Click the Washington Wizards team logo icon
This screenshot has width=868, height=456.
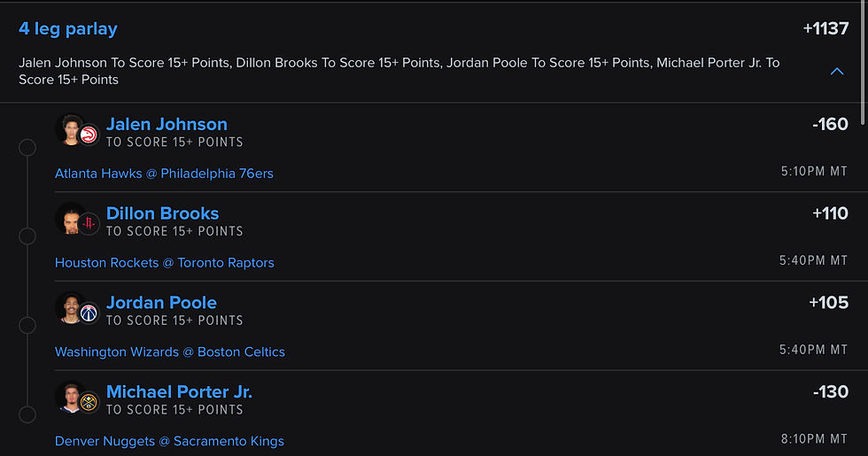click(89, 313)
